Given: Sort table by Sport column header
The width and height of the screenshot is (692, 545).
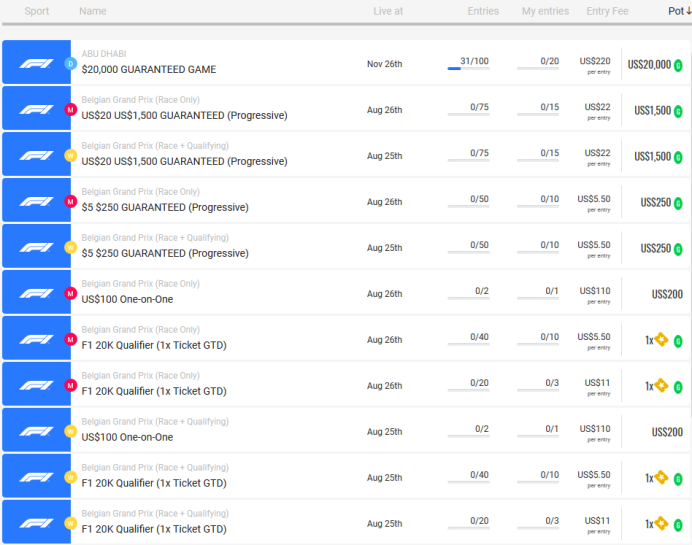Looking at the screenshot, I should click(37, 11).
